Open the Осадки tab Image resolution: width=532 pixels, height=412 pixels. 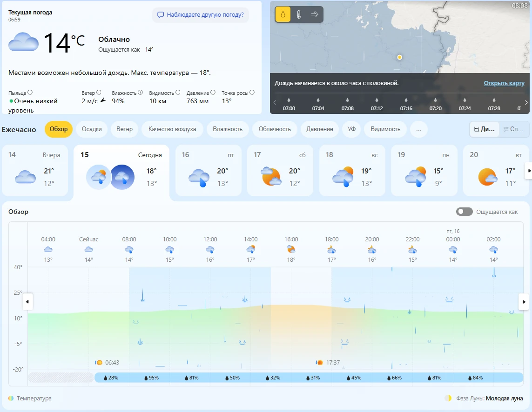[92, 129]
